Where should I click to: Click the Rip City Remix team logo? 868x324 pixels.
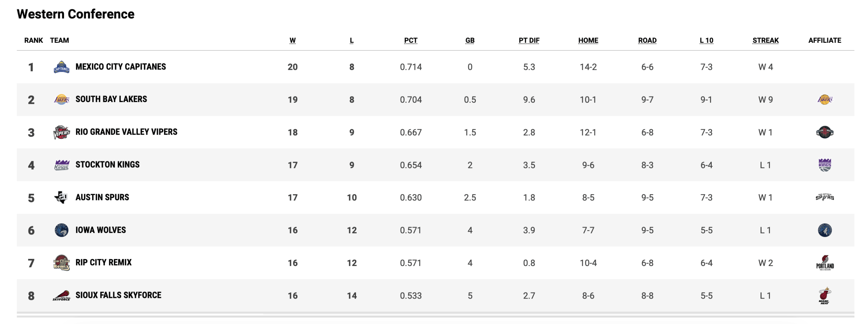[61, 263]
